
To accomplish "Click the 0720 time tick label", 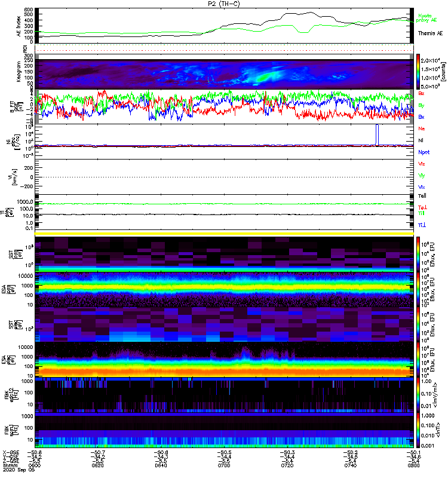I will click(287, 465).
